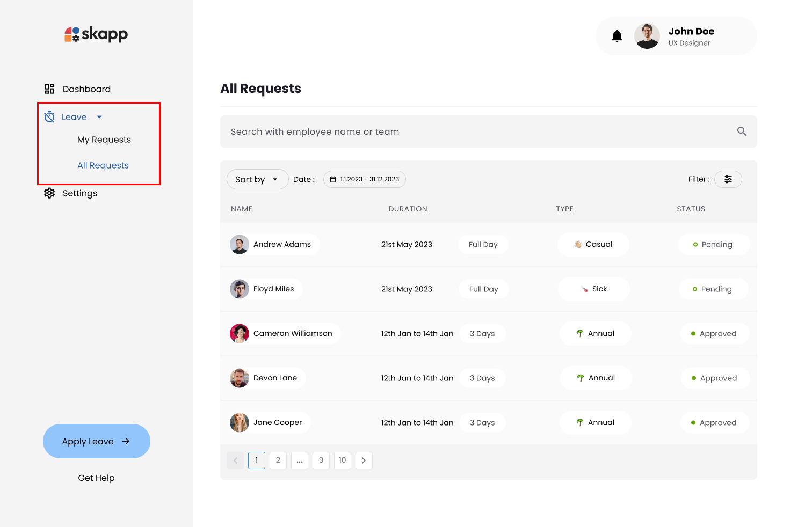812x527 pixels.
Task: Click the Apply Leave button
Action: click(96, 441)
